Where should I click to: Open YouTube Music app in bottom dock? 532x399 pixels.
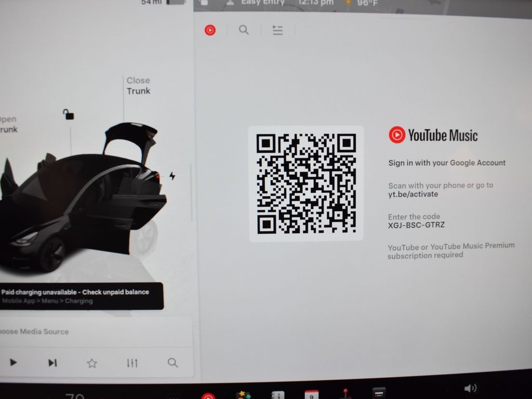point(208,396)
